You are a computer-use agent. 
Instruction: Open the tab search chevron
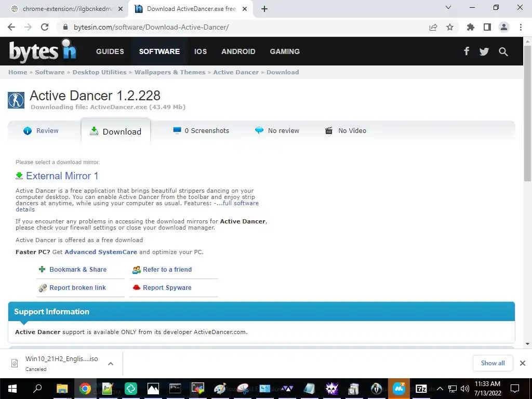pos(448,7)
